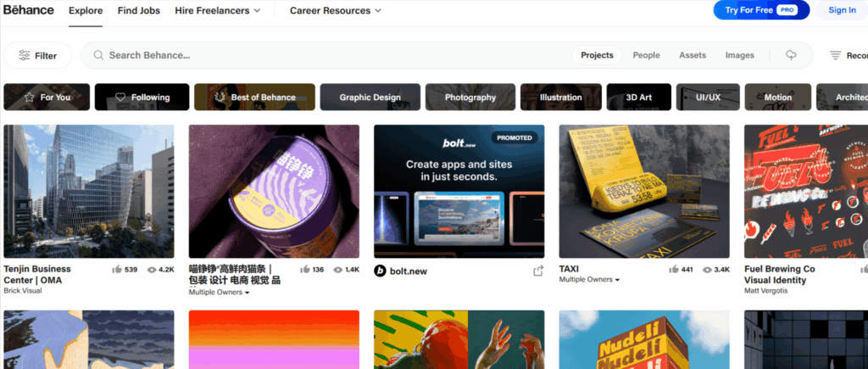Image resolution: width=868 pixels, height=369 pixels.
Task: Open the Find Jobs nav item
Action: [138, 10]
